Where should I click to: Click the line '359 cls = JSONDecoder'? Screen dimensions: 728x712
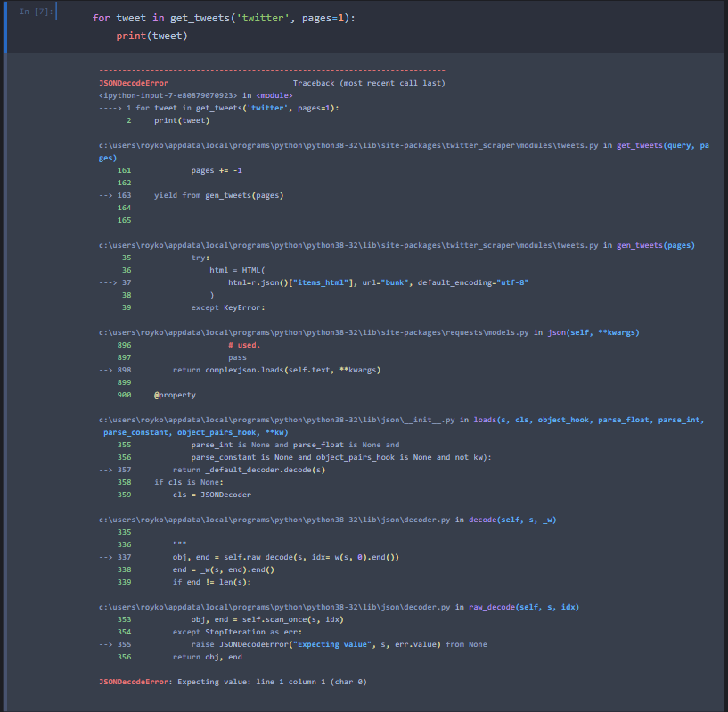pos(184,495)
